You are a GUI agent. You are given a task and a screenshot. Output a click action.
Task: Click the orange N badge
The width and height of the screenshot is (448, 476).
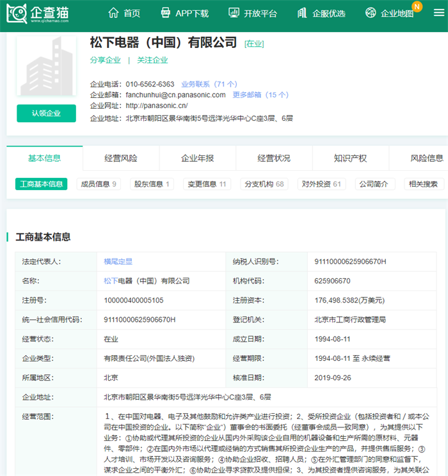[417, 6]
